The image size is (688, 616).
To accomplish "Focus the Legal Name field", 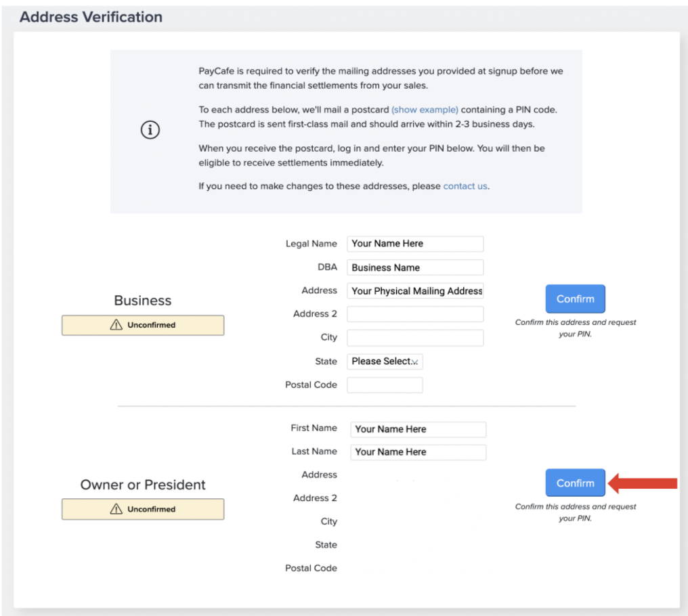I will [x=415, y=244].
